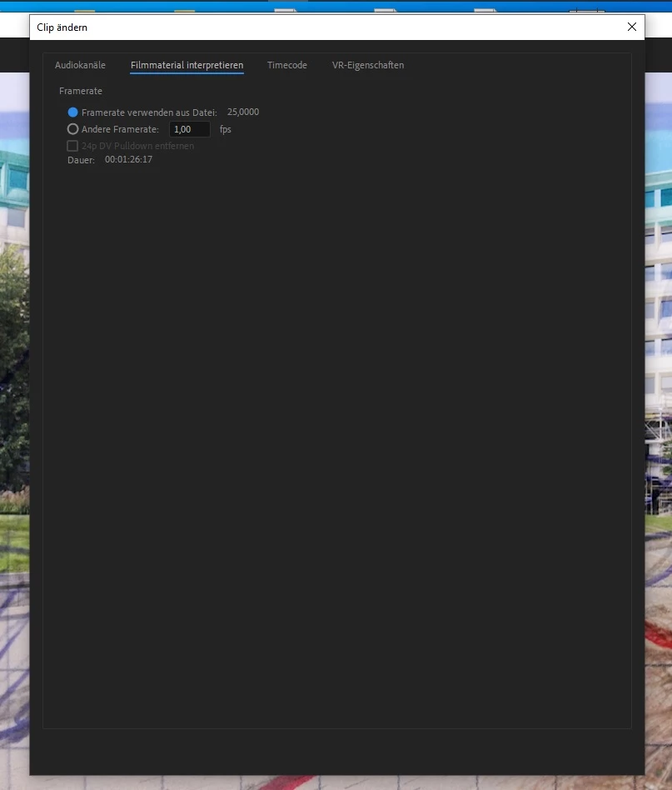Click the 'fps' unit label
This screenshot has height=790, width=672.
(226, 129)
